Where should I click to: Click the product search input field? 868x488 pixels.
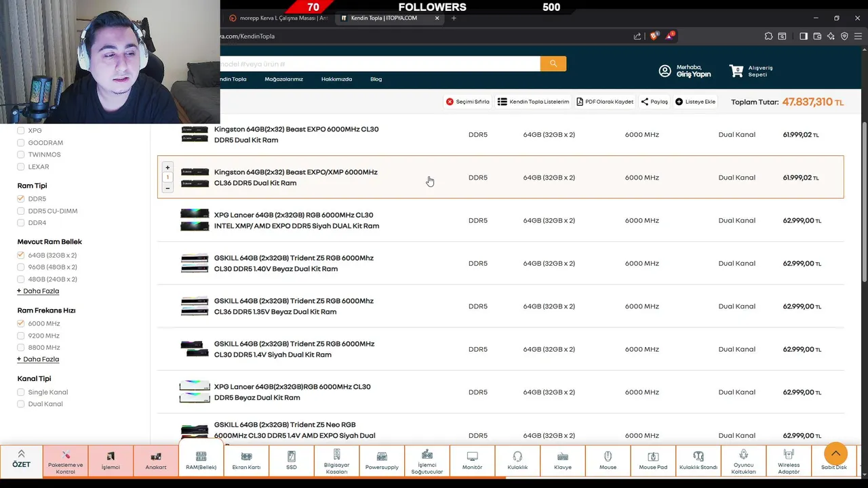tap(380, 64)
